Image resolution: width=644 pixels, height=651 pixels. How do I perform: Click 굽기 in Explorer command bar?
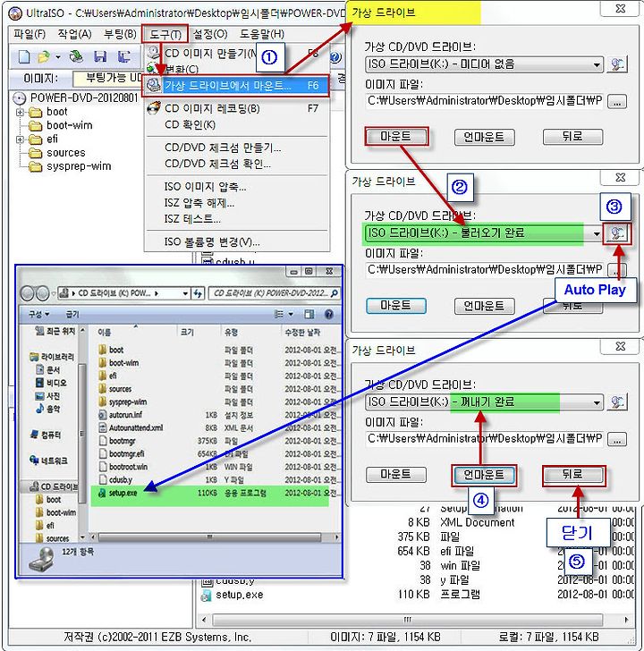click(x=72, y=314)
